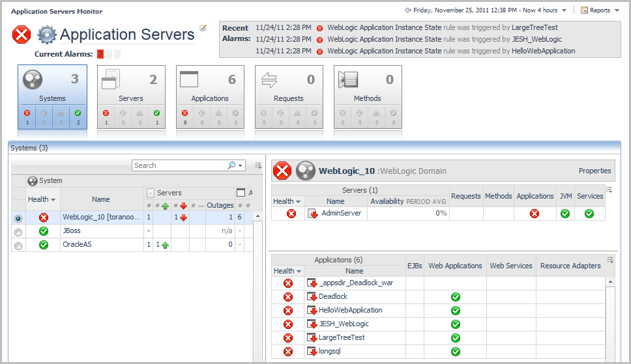Click the WebLogic Domain system icon
Viewport: 631px width, 364px height.
coord(306,171)
